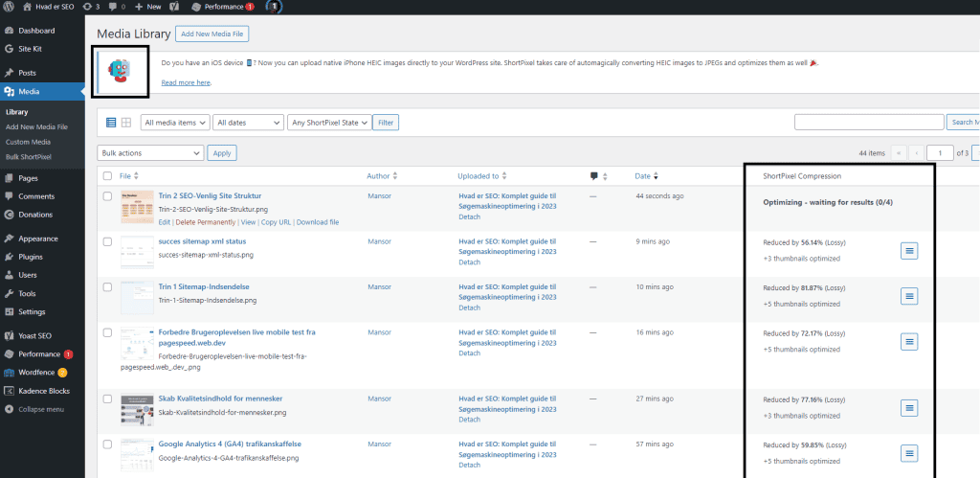The image size is (980, 478).
Task: Sort by Uploaded to column
Action: coord(482,176)
